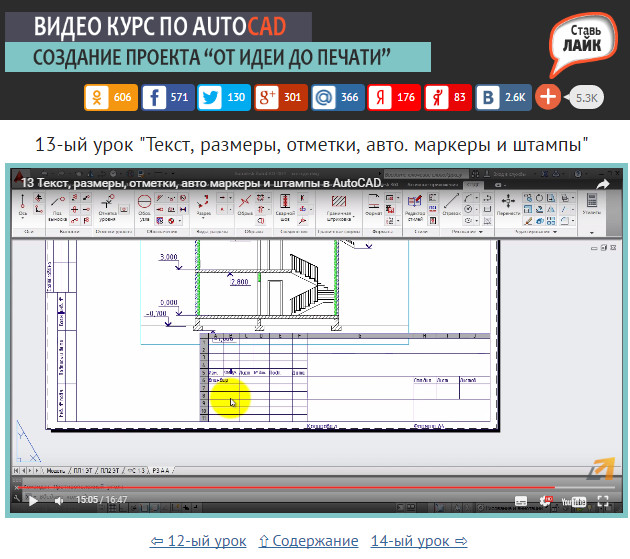Click the 'Ось' axis tool in ribbon
This screenshot has width=630, height=559.
click(22, 205)
